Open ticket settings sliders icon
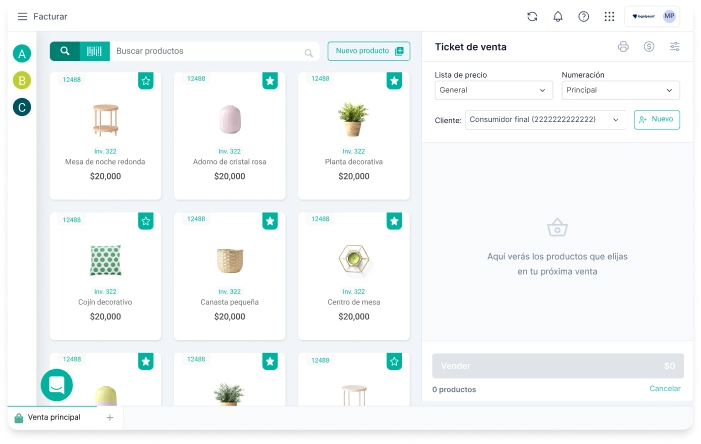Image resolution: width=701 pixels, height=444 pixels. coord(675,47)
